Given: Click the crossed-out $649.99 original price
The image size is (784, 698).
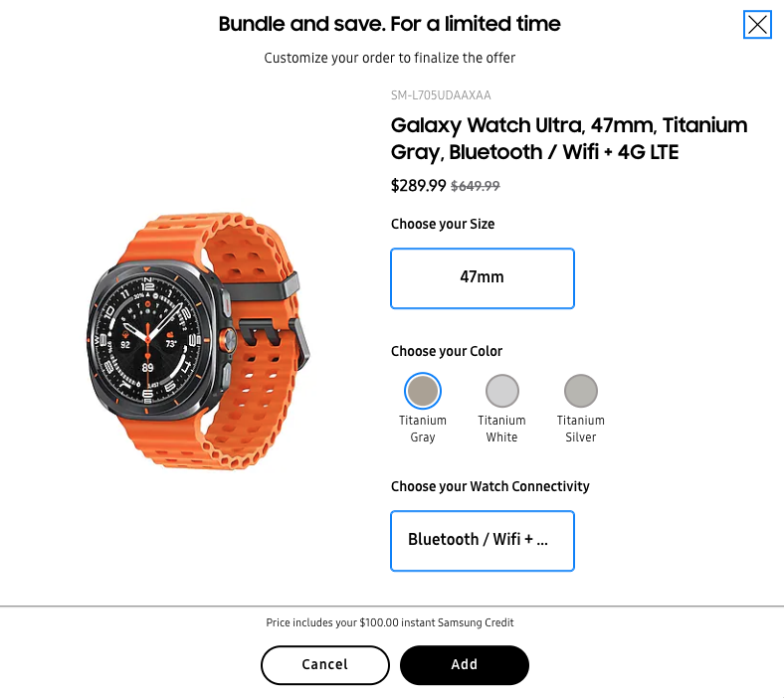Looking at the screenshot, I should (x=476, y=186).
